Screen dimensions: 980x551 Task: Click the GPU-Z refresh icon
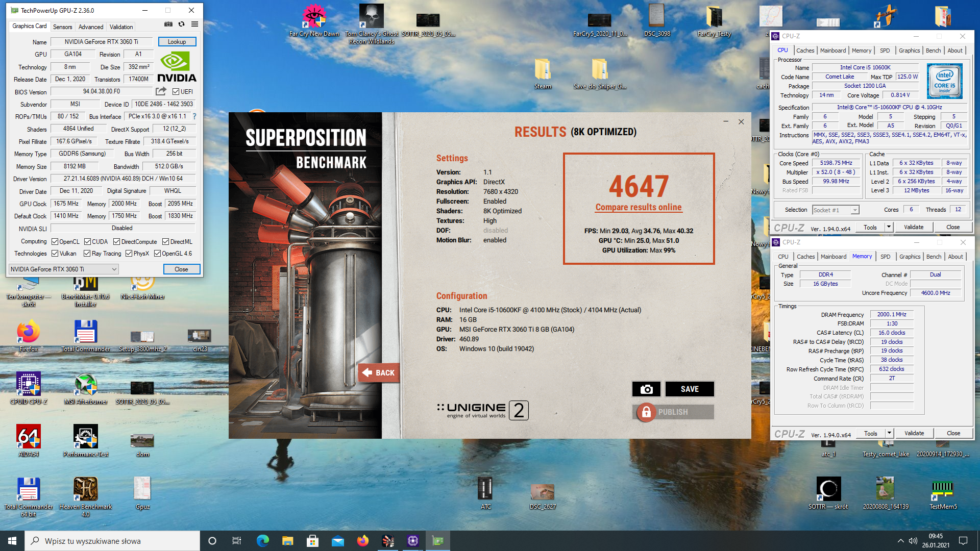pos(181,24)
